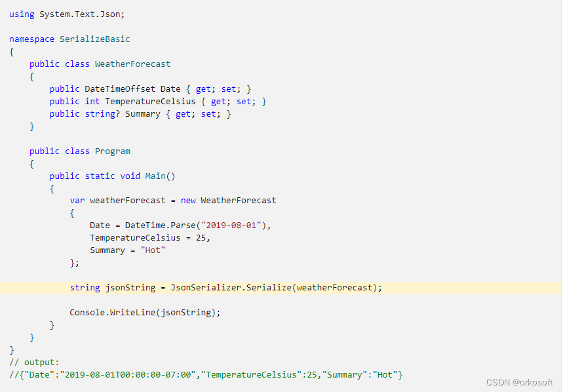
Task: Click the DateTimeOffset type name
Action: (120, 89)
